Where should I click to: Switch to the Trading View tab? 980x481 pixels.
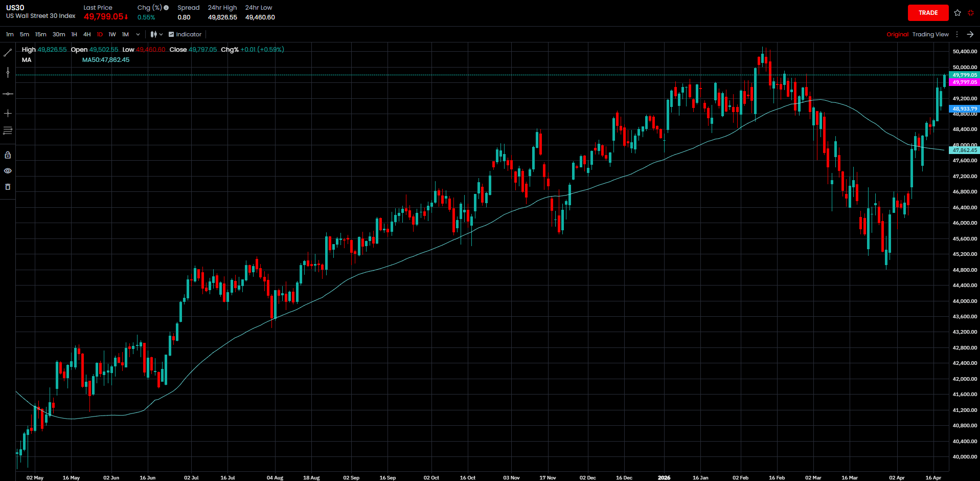tap(930, 34)
